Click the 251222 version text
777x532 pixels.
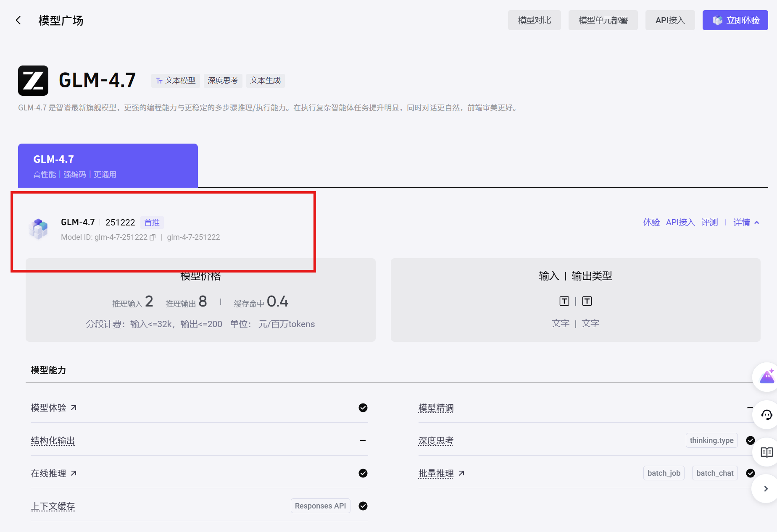pyautogui.click(x=120, y=223)
